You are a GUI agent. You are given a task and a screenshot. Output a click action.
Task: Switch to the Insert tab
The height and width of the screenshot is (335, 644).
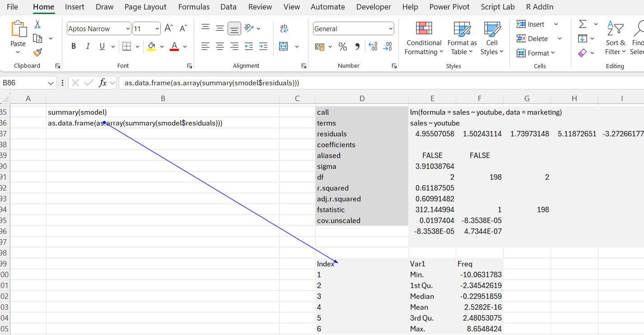[75, 7]
